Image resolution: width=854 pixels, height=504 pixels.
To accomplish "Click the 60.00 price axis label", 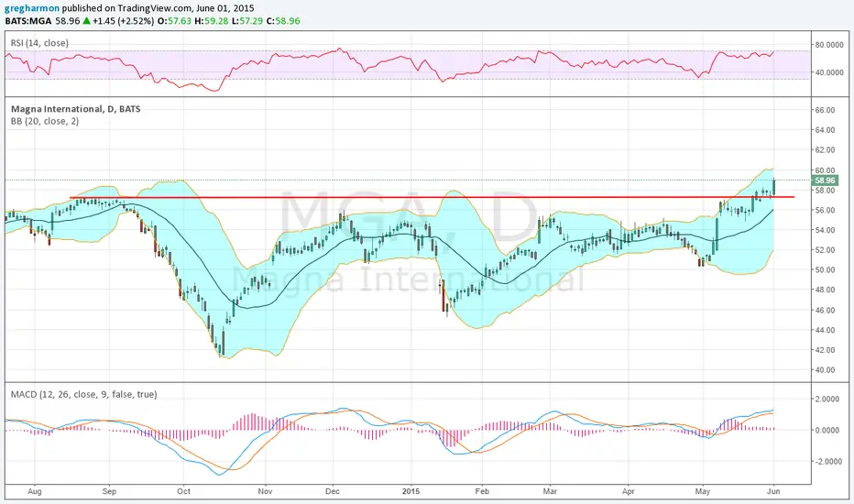I will [x=825, y=170].
